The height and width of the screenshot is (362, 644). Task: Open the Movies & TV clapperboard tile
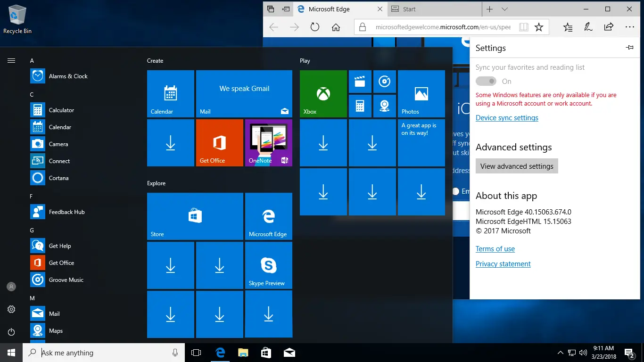point(360,82)
